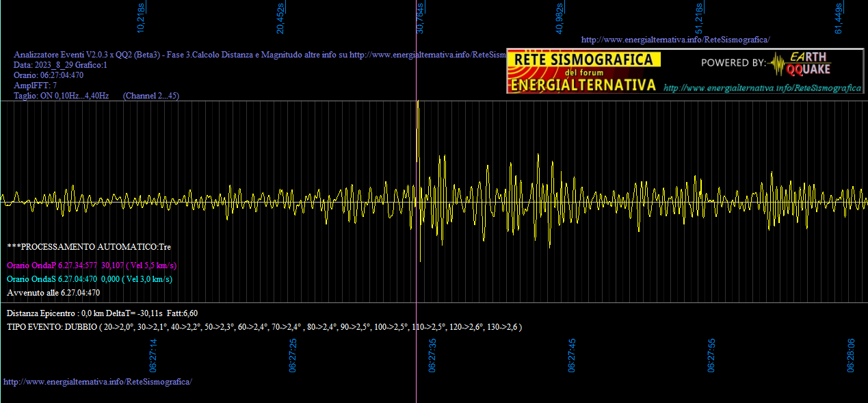Screen dimensions: 868x403
Task: Click the 40,982s time axis label
Action: point(560,18)
